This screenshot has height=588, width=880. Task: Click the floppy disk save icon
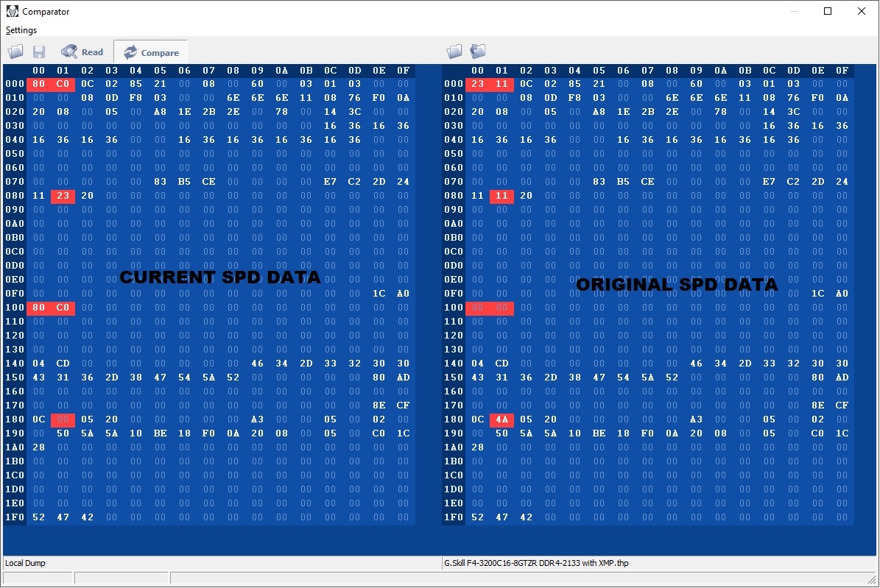39,52
